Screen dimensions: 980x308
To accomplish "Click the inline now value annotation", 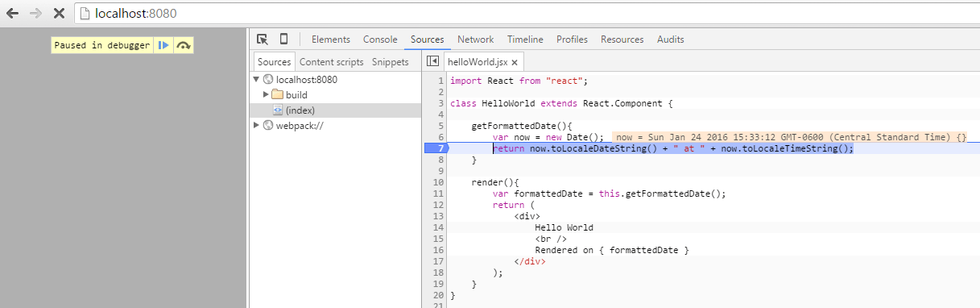I will click(791, 138).
